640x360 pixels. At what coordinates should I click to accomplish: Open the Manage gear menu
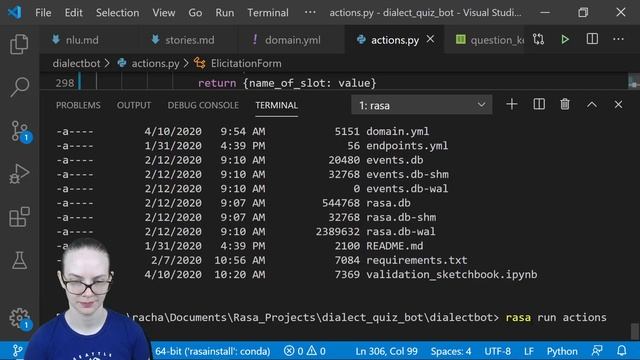19,318
